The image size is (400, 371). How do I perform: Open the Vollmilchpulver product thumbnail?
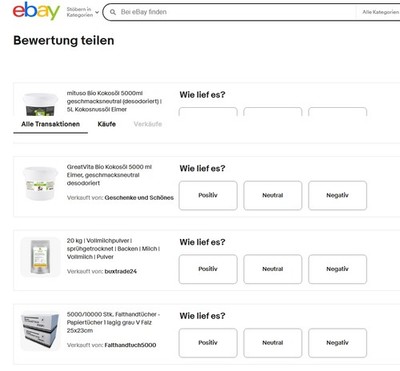pos(40,257)
